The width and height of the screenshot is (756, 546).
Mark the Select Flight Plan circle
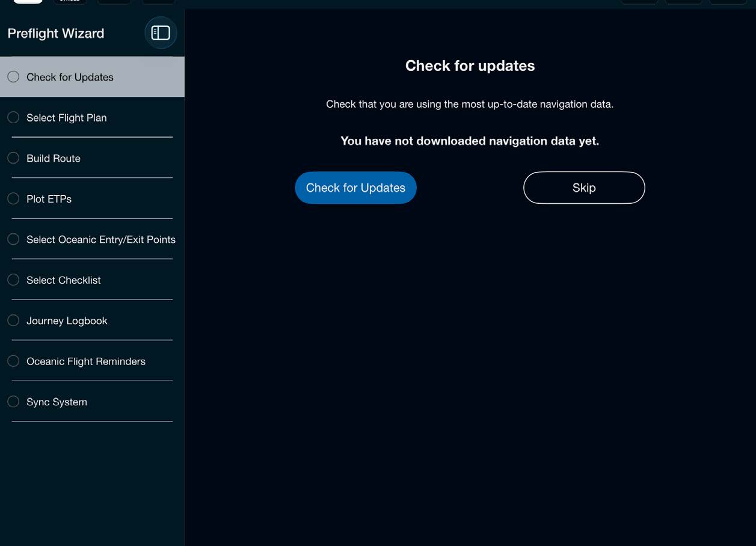(x=13, y=118)
